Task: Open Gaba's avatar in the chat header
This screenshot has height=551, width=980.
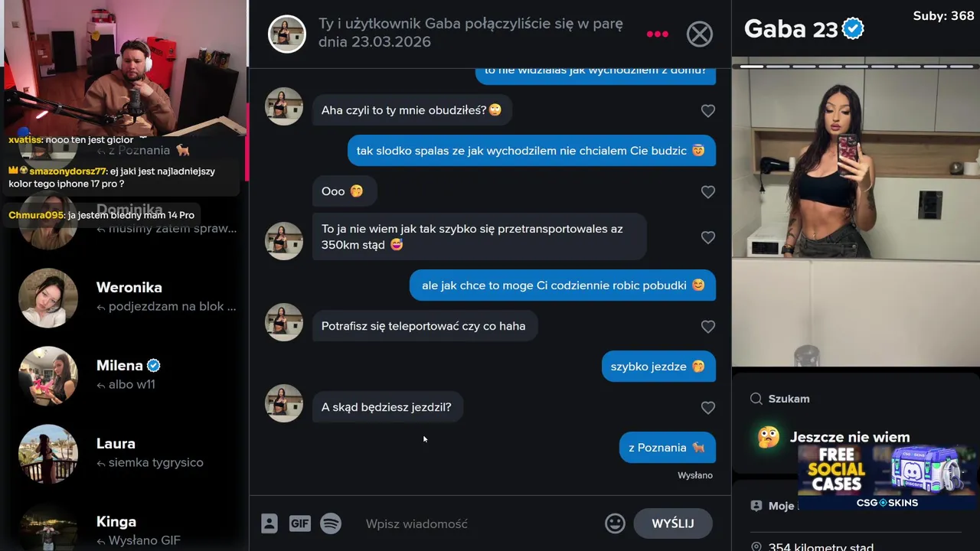Action: (x=287, y=34)
